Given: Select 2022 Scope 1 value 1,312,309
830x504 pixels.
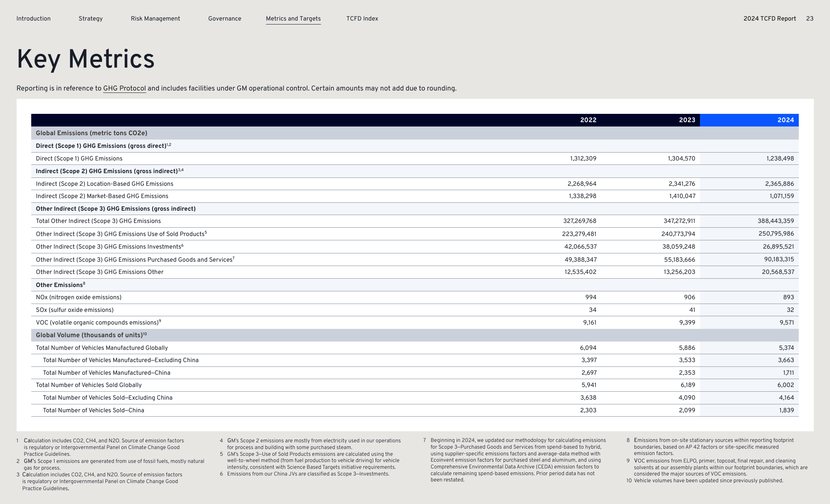Looking at the screenshot, I should pos(583,159).
